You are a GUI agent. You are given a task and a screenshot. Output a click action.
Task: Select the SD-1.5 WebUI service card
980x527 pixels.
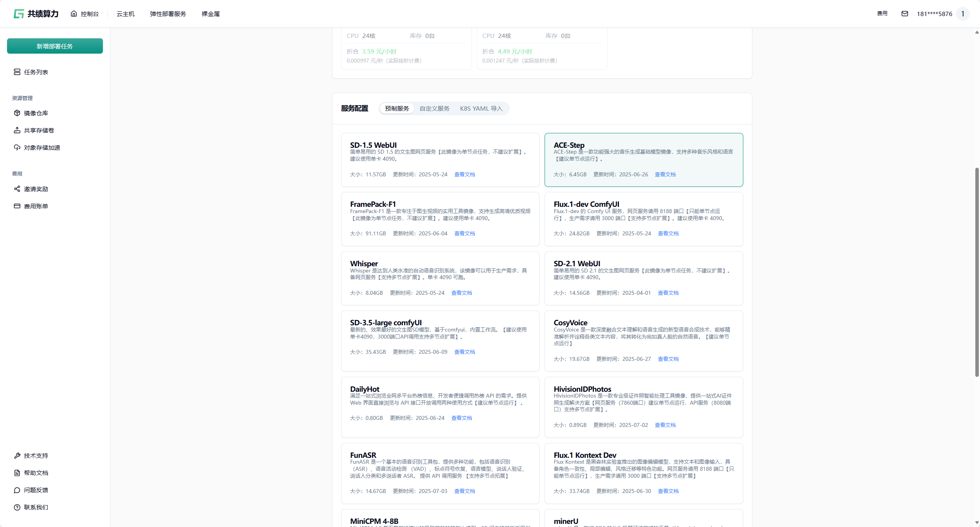(x=440, y=160)
